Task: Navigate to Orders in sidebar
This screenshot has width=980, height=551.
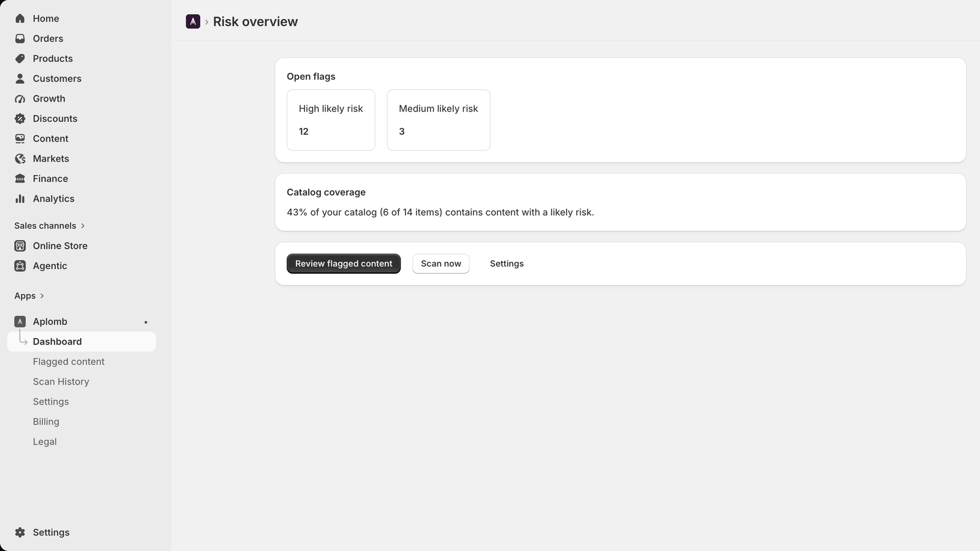Action: pyautogui.click(x=48, y=39)
